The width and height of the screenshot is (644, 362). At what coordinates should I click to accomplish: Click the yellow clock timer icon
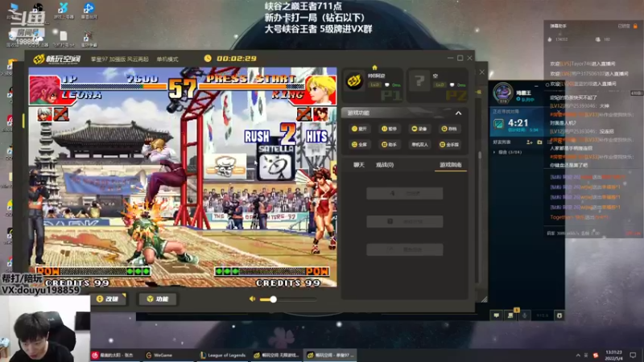208,58
